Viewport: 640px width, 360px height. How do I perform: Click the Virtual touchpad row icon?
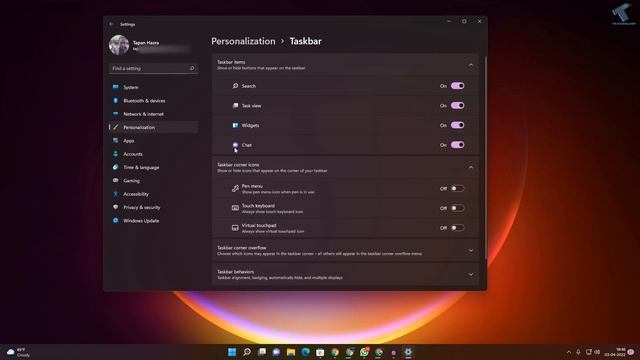[x=235, y=228]
